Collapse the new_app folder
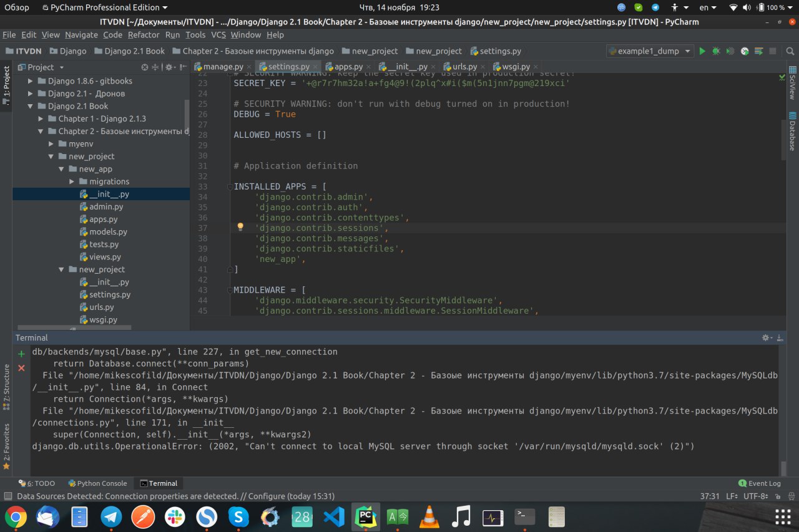 (62, 169)
